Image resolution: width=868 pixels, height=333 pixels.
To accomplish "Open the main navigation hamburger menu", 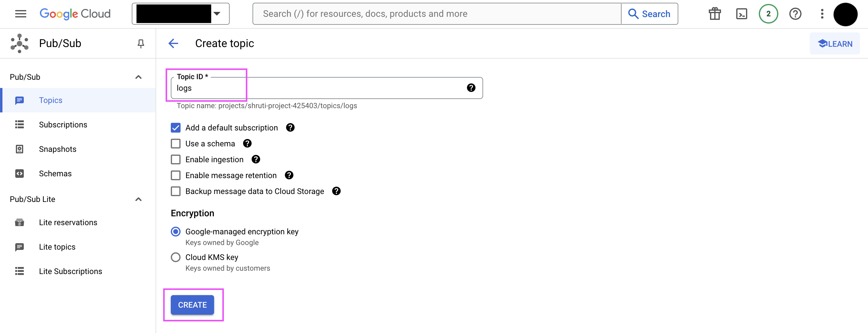I will (20, 14).
